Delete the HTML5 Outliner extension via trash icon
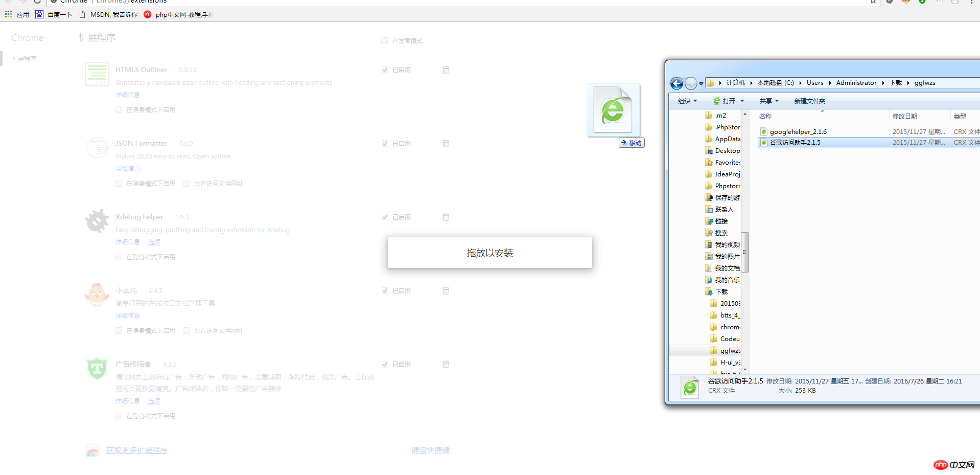Viewport: 980px width, 475px height. [446, 70]
